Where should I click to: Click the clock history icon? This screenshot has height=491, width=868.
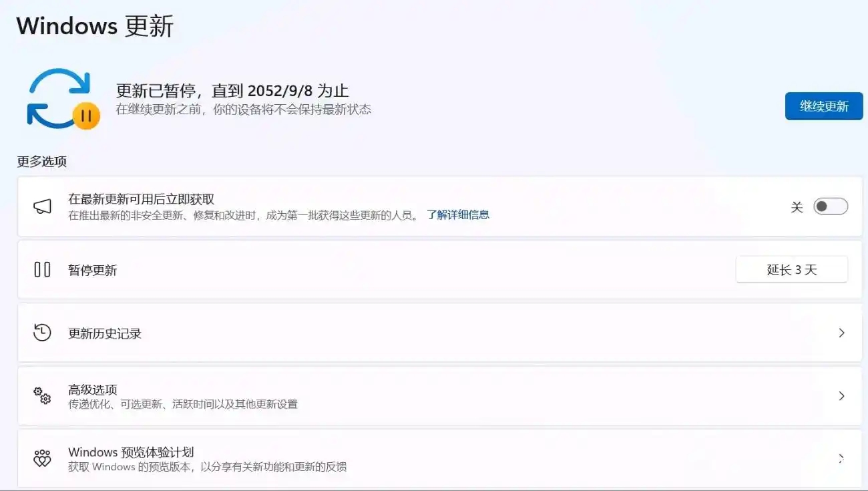click(42, 333)
